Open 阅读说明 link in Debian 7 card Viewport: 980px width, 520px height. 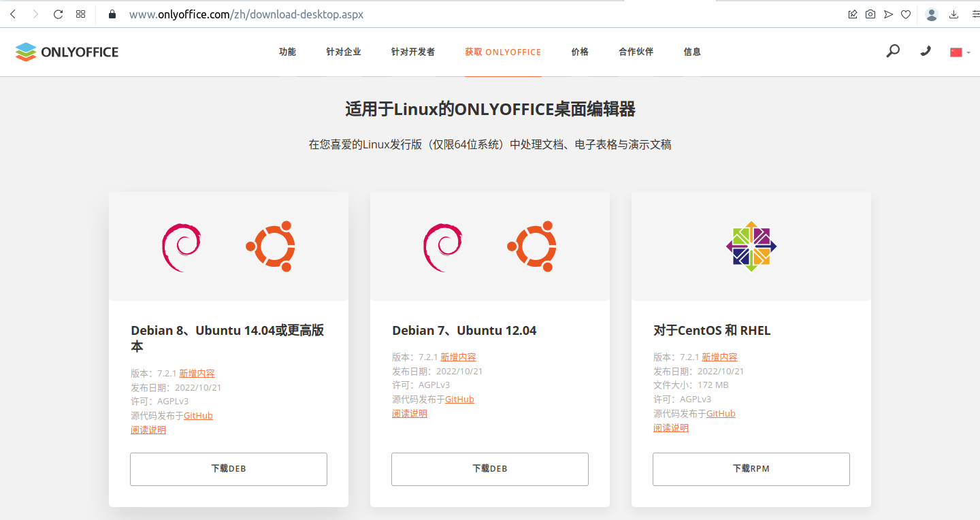[x=410, y=413]
